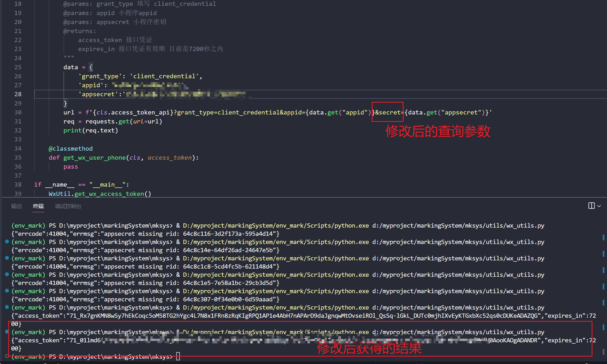Click line number 38 in the gutter
The width and height of the screenshot is (607, 364).
(x=18, y=185)
